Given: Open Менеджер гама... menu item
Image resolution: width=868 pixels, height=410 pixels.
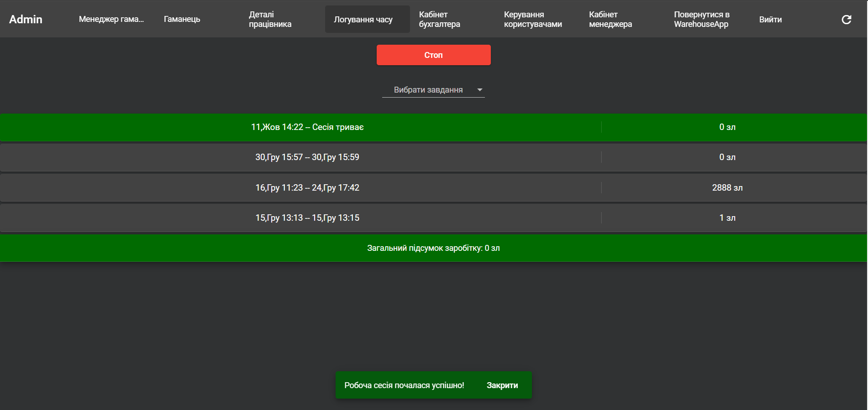Looking at the screenshot, I should pos(112,19).
